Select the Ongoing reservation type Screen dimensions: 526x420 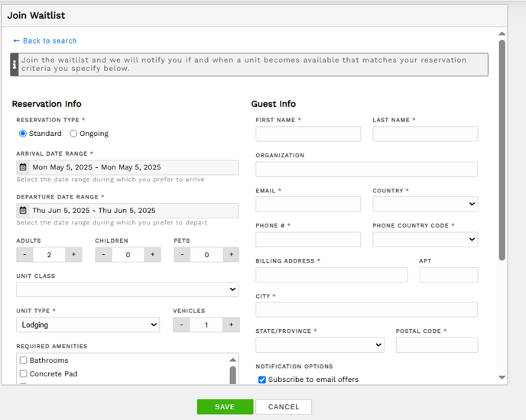click(73, 134)
